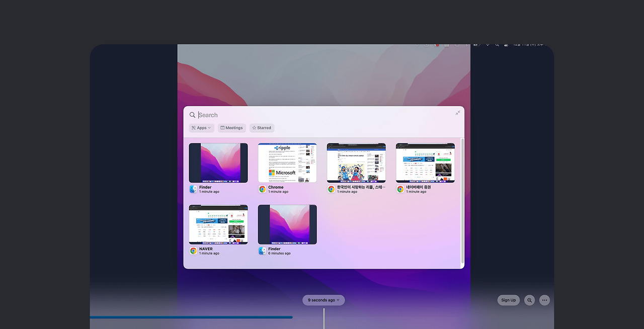Open the 네이버페이 증권 snapshot thumbnail
Screen dimensions: 644x329
click(425, 163)
